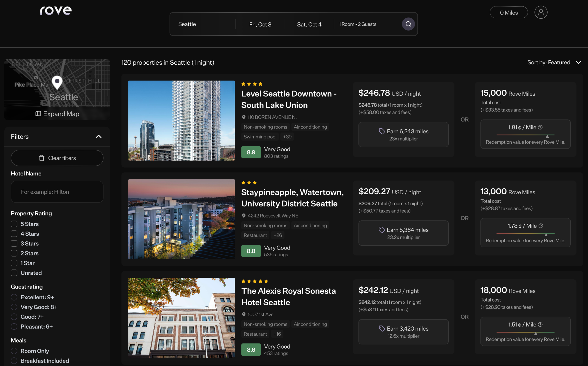Image resolution: width=588 pixels, height=366 pixels.
Task: Click the search magnifier icon button
Action: tap(408, 24)
